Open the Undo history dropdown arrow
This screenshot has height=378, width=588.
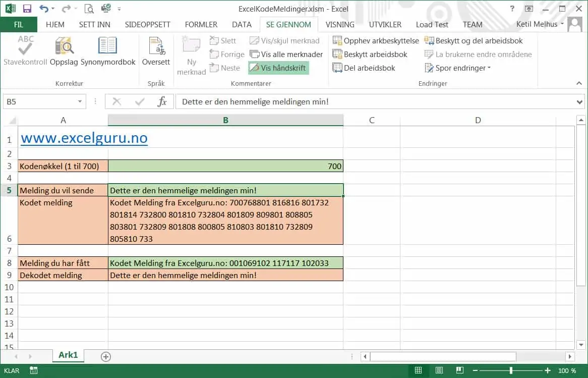coord(53,9)
